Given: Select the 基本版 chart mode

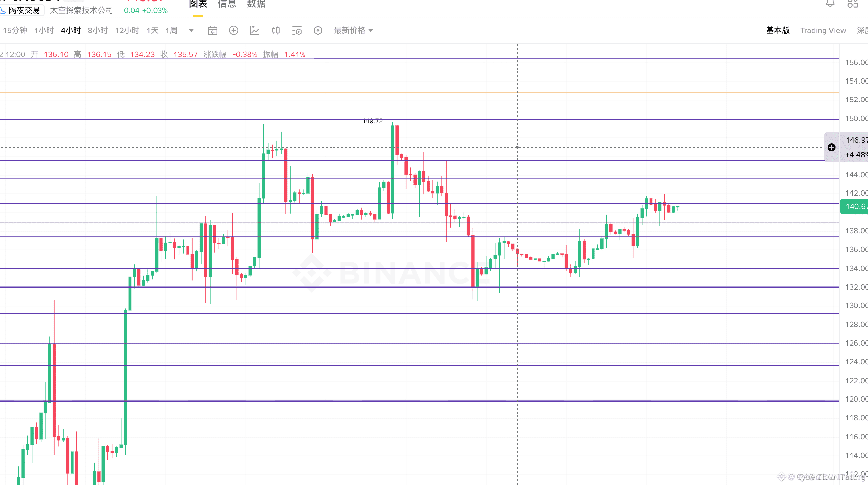Looking at the screenshot, I should (x=778, y=30).
